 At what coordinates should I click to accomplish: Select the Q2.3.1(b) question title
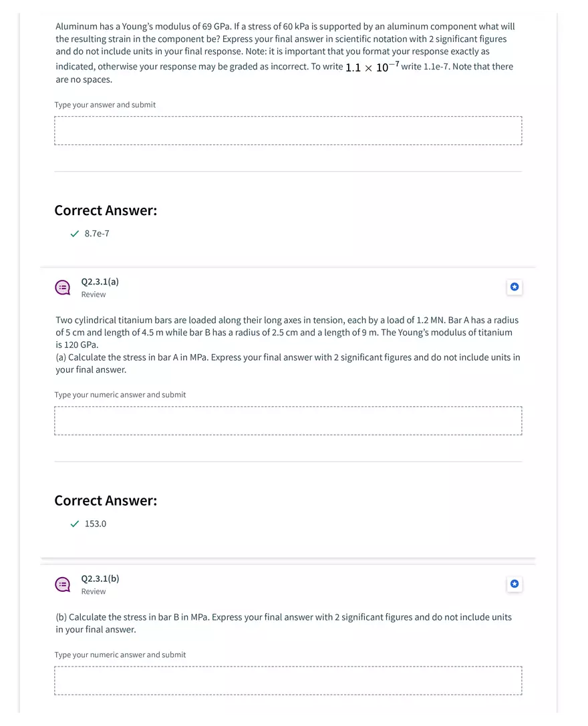[100, 578]
